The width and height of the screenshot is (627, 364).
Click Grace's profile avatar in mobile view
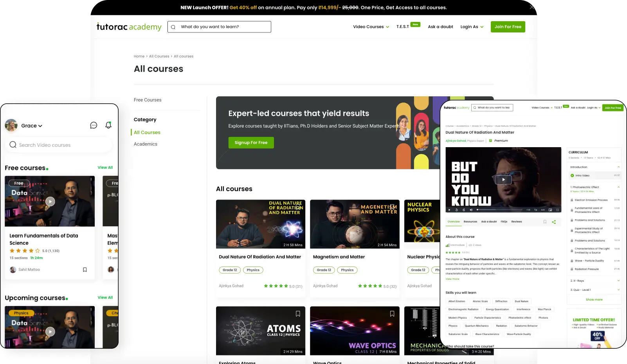pyautogui.click(x=11, y=125)
